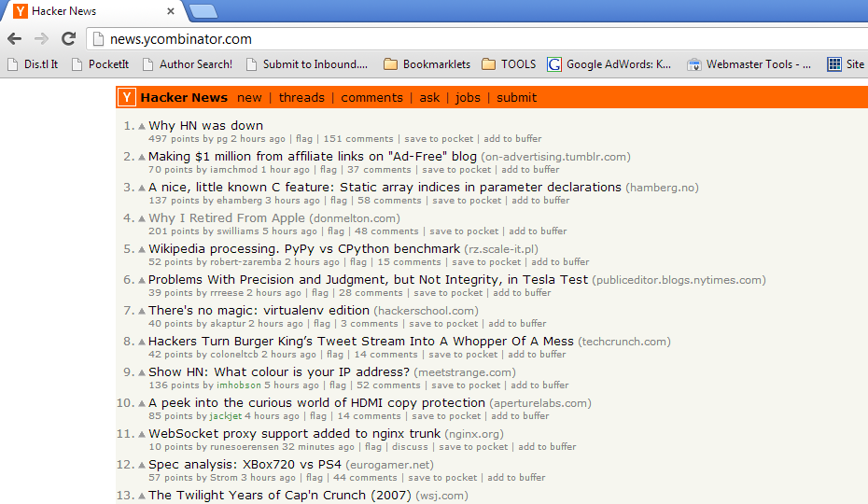Image resolution: width=868 pixels, height=504 pixels.
Task: Open the PocketIt bookmarklet
Action: click(101, 64)
